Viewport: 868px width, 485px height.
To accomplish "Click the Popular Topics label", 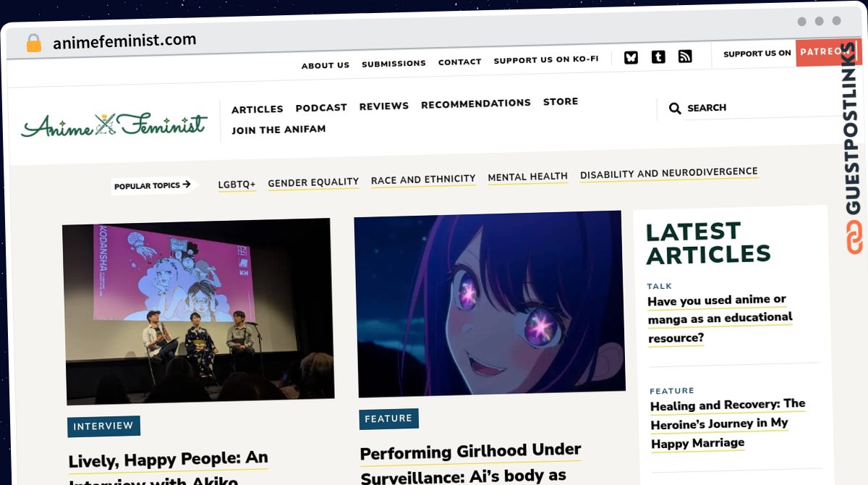I will coord(153,185).
